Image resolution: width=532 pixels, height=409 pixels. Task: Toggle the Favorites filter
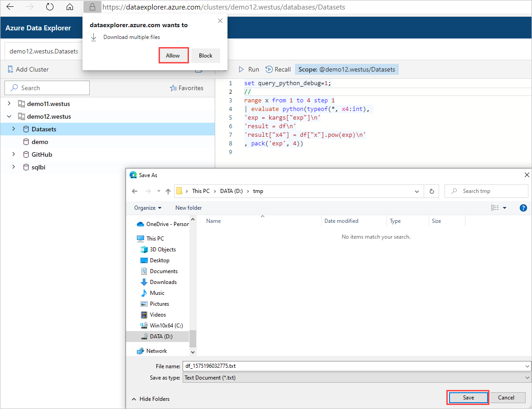[x=187, y=88]
